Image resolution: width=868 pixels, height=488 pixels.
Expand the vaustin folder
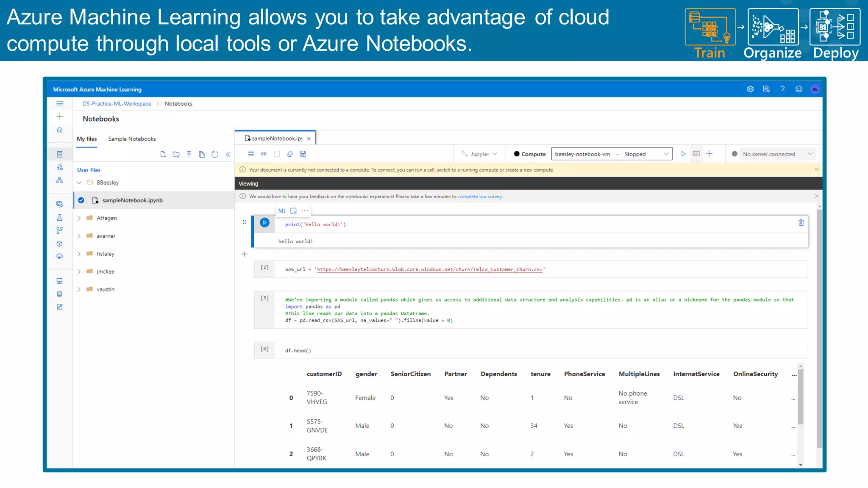[79, 289]
